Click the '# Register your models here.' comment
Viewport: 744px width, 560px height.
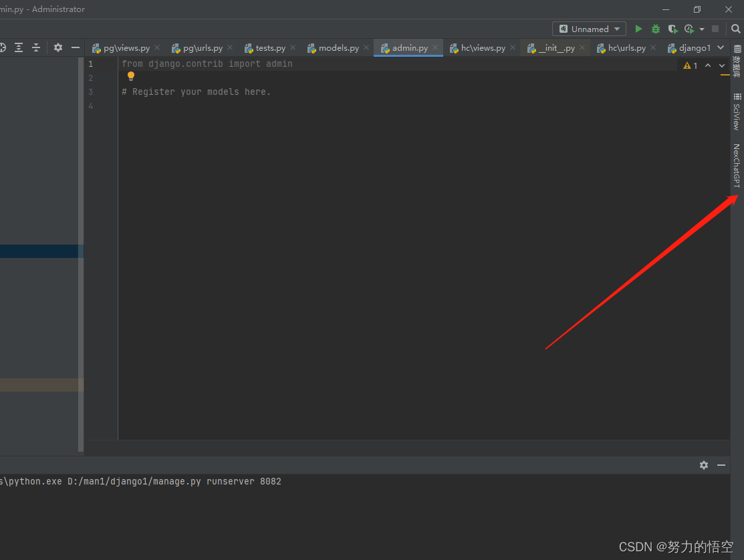pos(196,92)
